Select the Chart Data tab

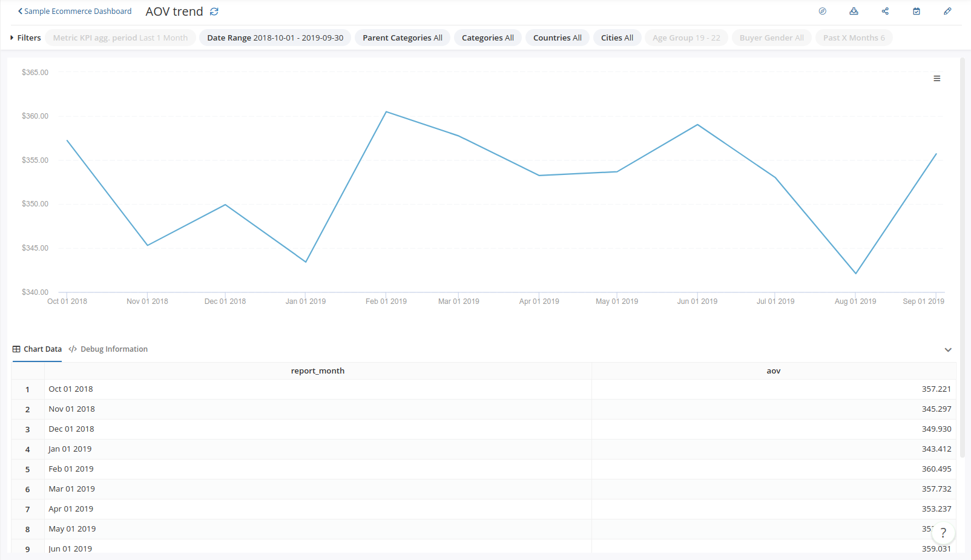pyautogui.click(x=37, y=349)
